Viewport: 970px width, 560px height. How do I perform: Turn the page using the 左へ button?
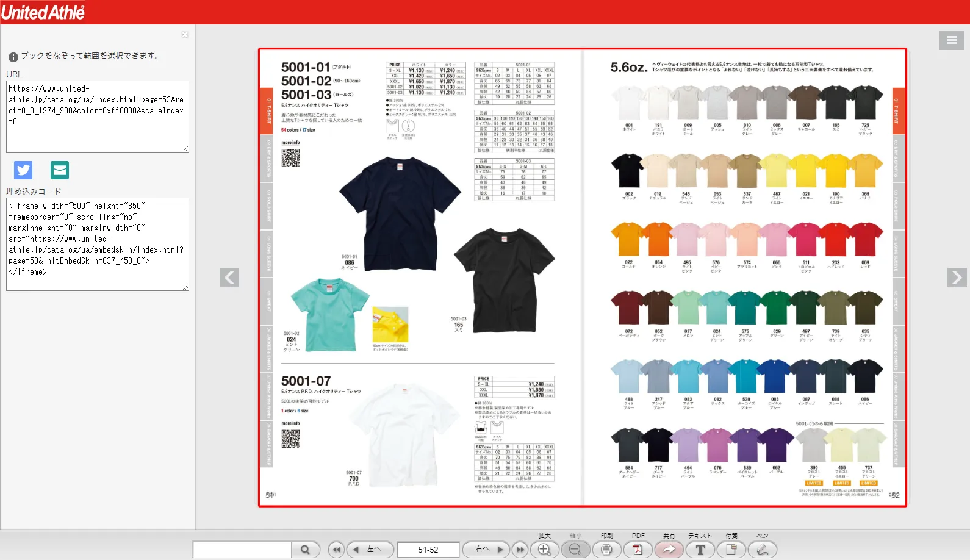point(370,550)
